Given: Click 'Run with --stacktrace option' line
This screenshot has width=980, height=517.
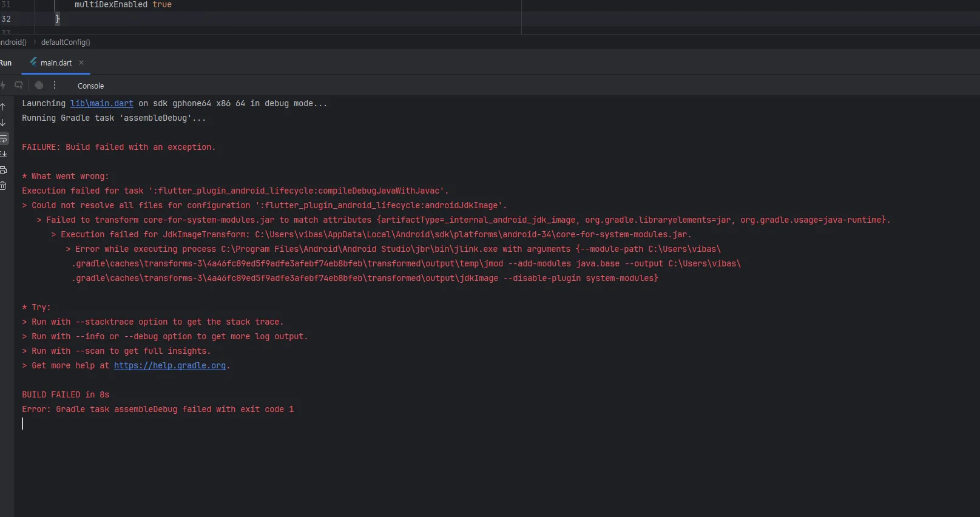Looking at the screenshot, I should click(153, 322).
